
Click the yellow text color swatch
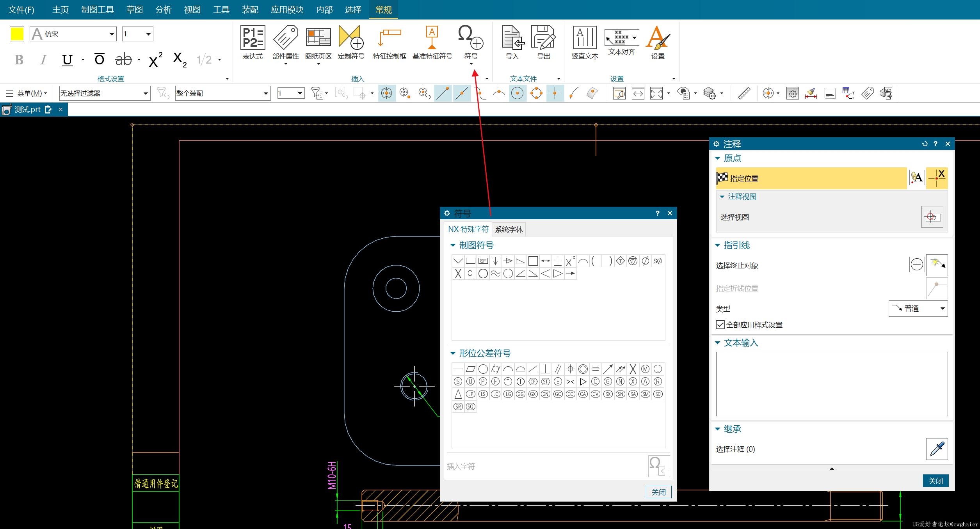(17, 34)
